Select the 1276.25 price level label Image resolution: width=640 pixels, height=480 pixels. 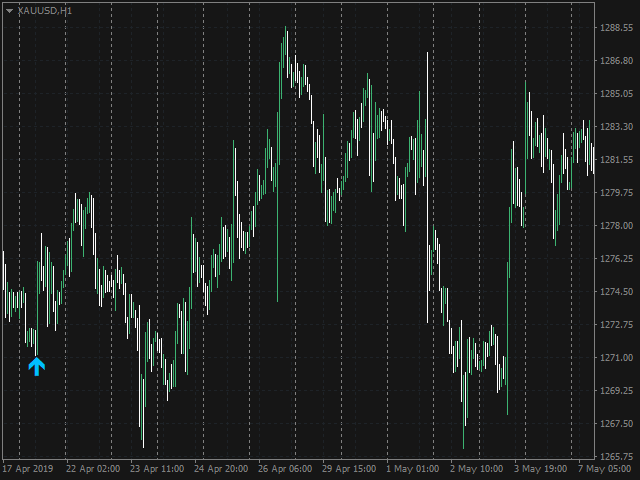coord(617,259)
